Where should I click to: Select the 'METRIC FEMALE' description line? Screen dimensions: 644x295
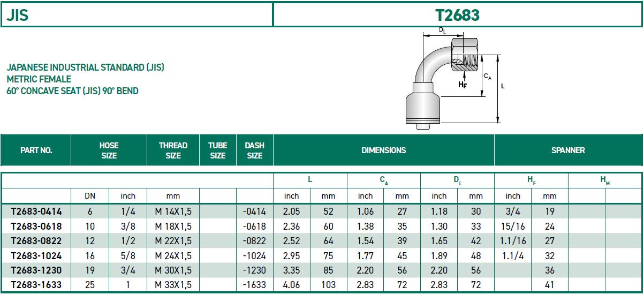pos(39,79)
